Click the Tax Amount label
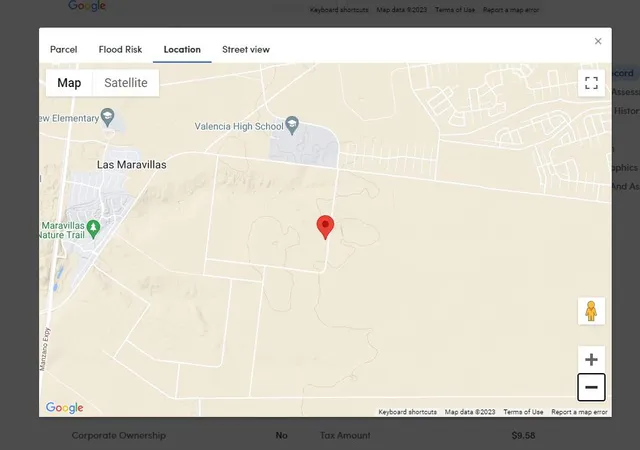This screenshot has width=640, height=450. (x=345, y=435)
